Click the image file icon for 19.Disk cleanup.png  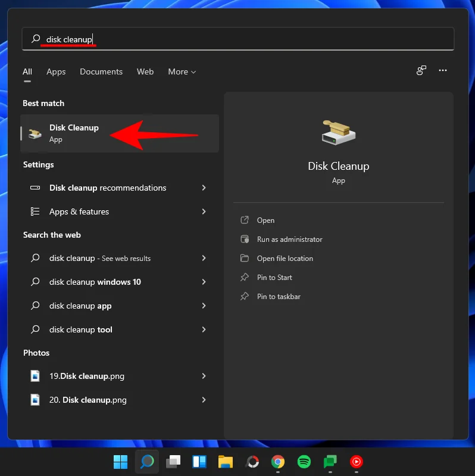35,376
